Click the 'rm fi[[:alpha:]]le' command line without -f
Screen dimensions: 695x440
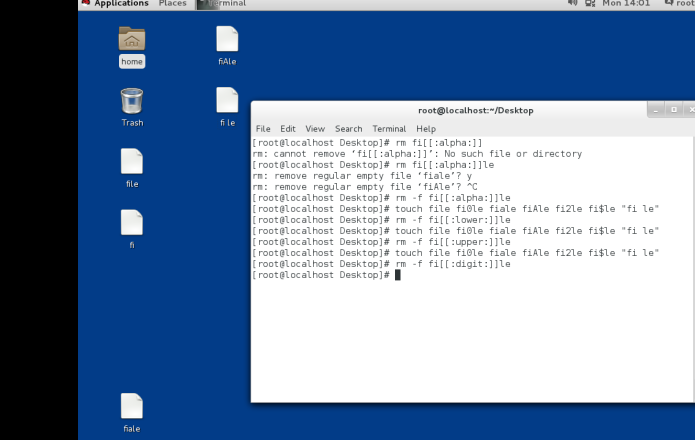click(373, 165)
